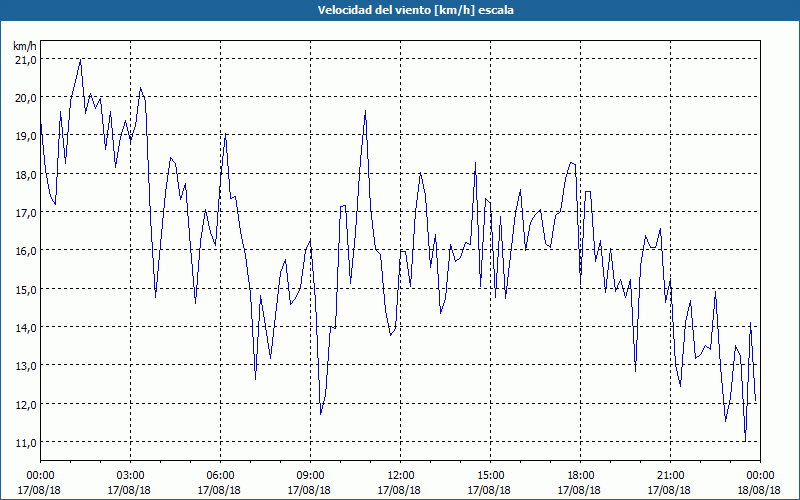Click the 12,0 y-axis value
Screen dimensions: 800x500
coord(27,405)
